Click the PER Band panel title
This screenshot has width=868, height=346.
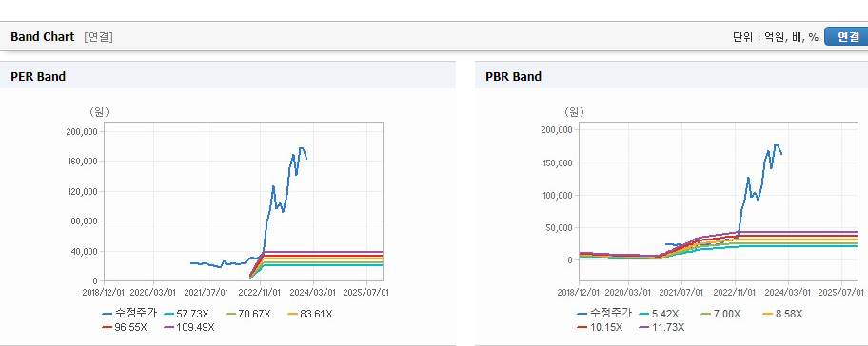click(x=38, y=77)
